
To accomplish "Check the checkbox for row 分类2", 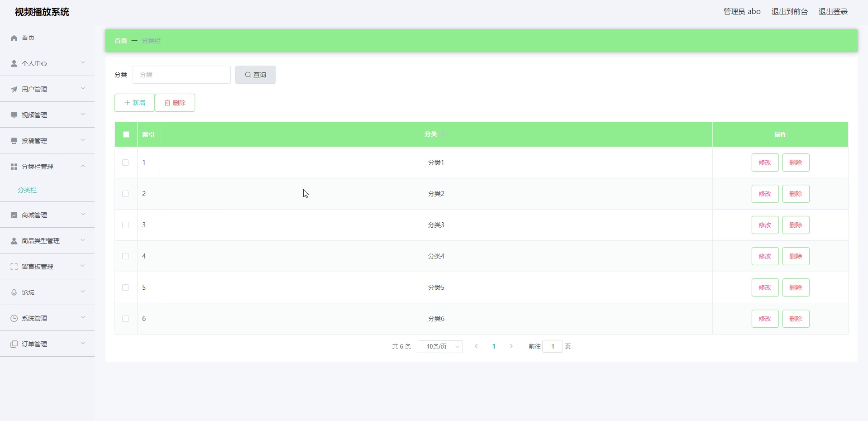I will coord(125,194).
